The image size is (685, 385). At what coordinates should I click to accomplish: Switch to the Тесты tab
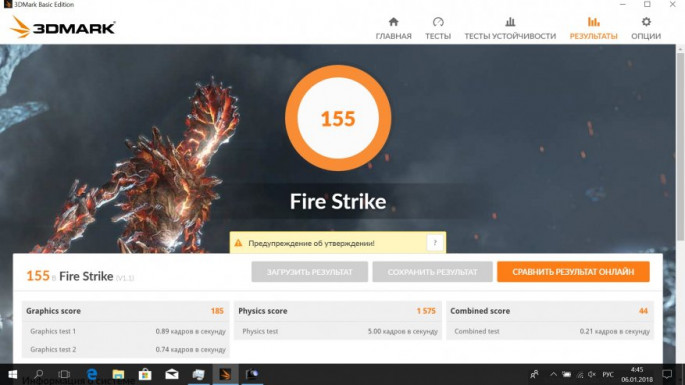pyautogui.click(x=438, y=28)
